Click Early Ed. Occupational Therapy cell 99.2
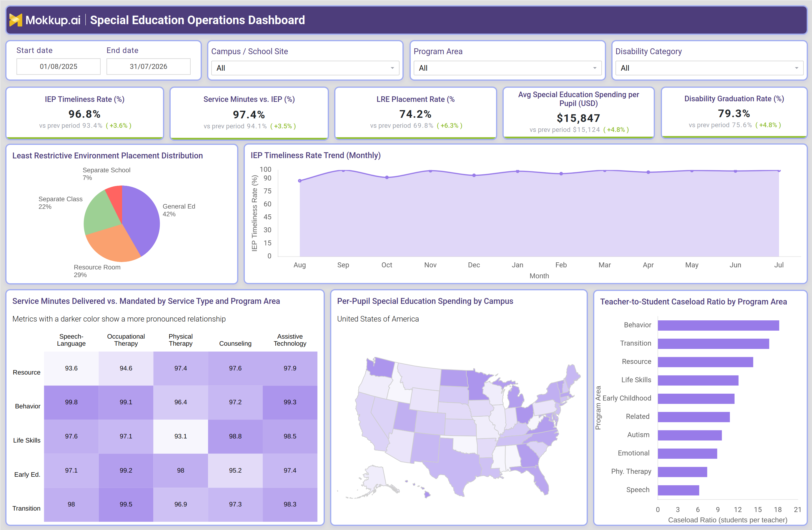Image resolution: width=812 pixels, height=530 pixels. (126, 470)
